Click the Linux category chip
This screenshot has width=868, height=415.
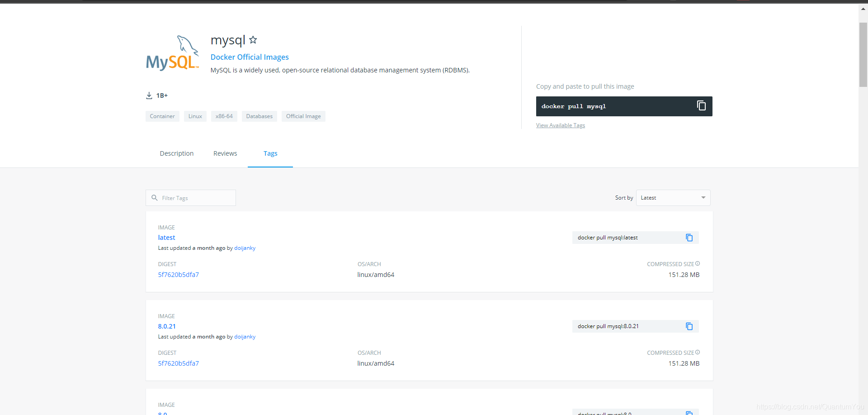point(195,116)
